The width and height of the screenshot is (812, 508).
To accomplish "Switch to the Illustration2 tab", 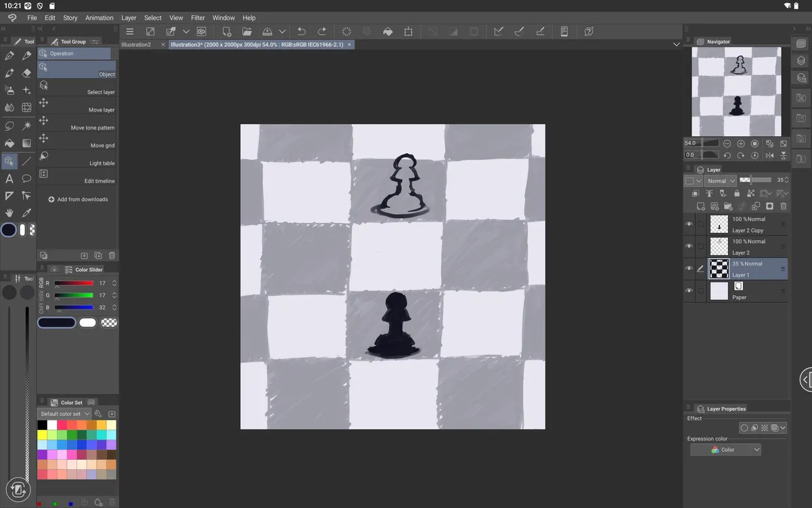I will (137, 45).
